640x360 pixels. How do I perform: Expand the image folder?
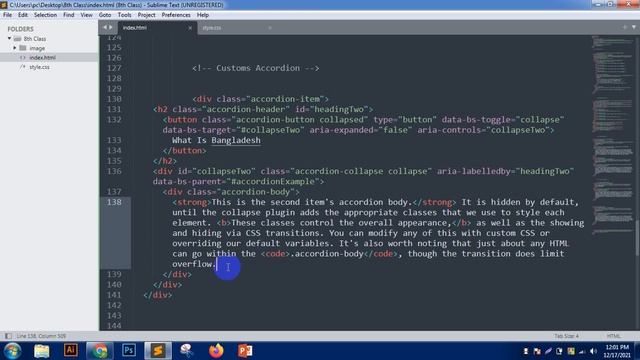point(15,48)
